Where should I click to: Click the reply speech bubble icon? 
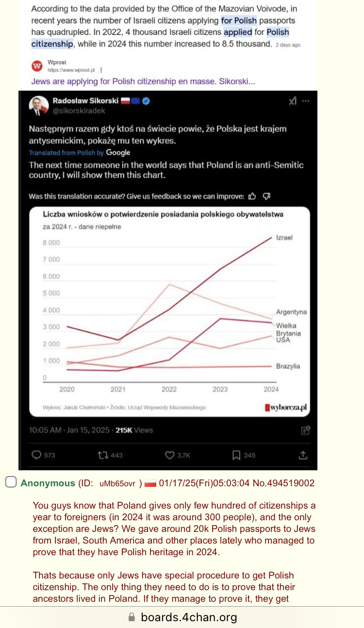pyautogui.click(x=36, y=455)
